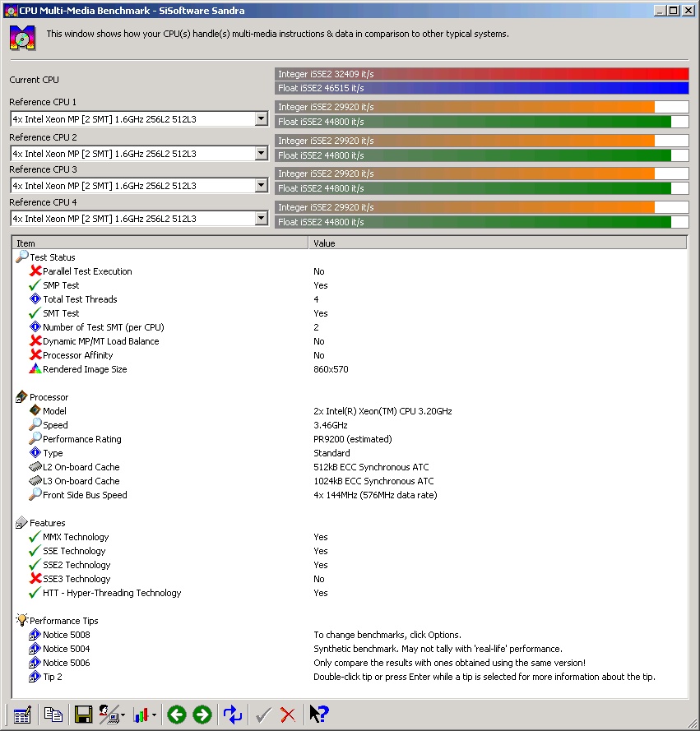Select the MMX Technology row
Image resolution: width=700 pixels, height=731 pixels.
350,537
